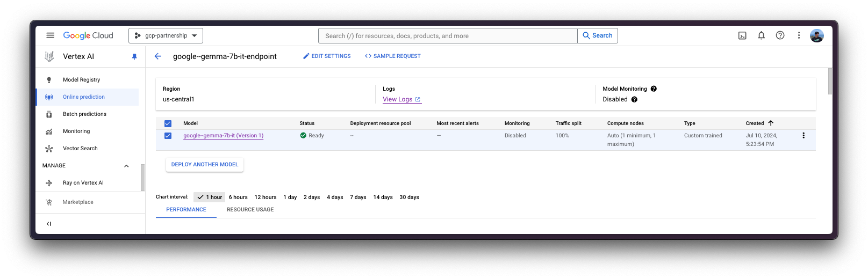
Task: Open the top bar three-dot settings menu
Action: (x=799, y=35)
